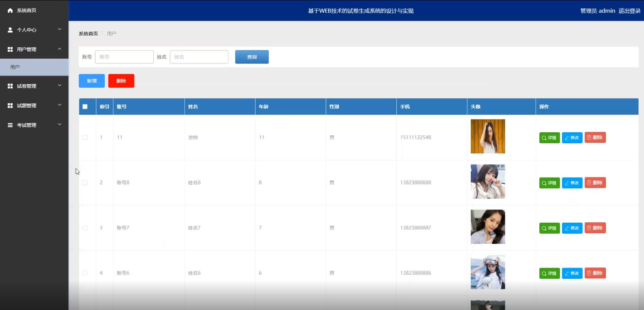Screen dimensions: 644x310
Task: Click the account cell 账号6
Action: (x=123, y=273)
